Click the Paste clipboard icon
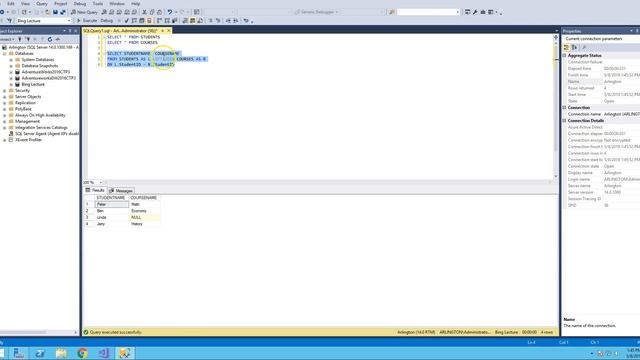Viewport: 640px width, 360px height. click(160, 12)
